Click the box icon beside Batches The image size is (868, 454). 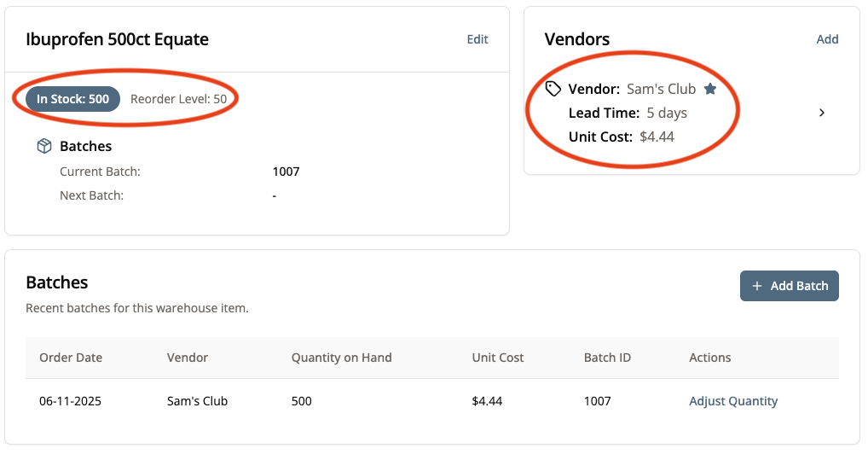[44, 147]
